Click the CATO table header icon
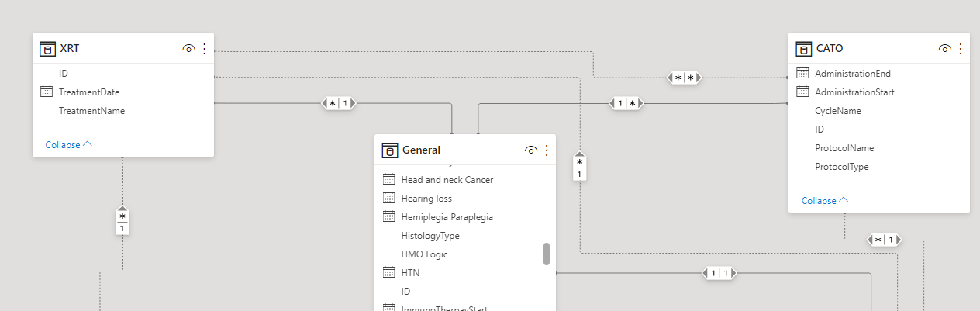 pos(804,49)
